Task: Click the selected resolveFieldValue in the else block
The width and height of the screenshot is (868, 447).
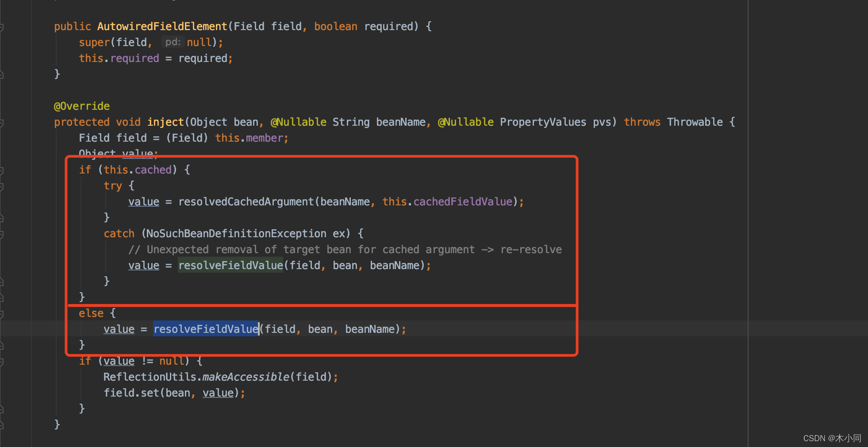Action: tap(206, 329)
